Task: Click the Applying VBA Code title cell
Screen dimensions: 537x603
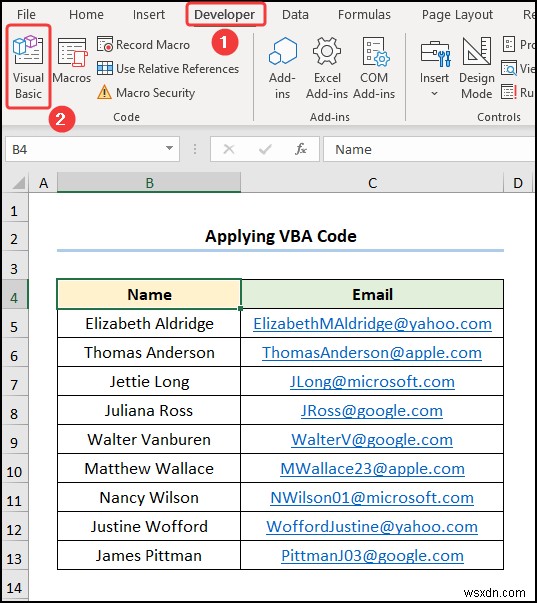Action: point(280,236)
